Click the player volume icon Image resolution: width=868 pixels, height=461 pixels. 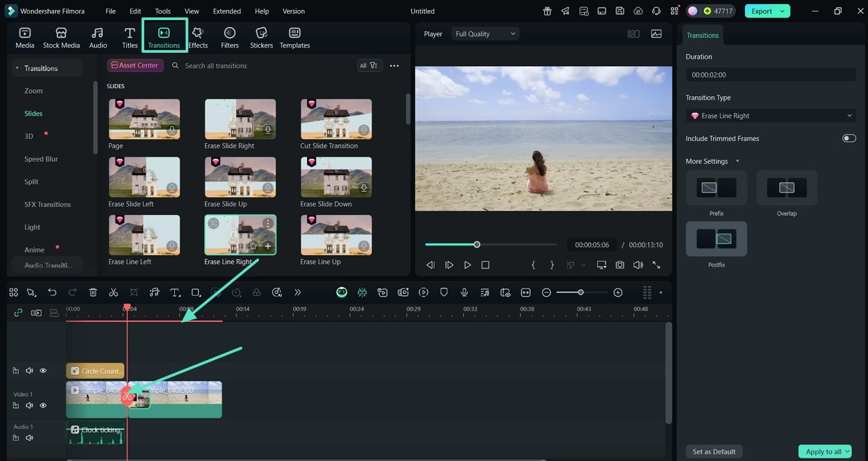pyautogui.click(x=638, y=265)
